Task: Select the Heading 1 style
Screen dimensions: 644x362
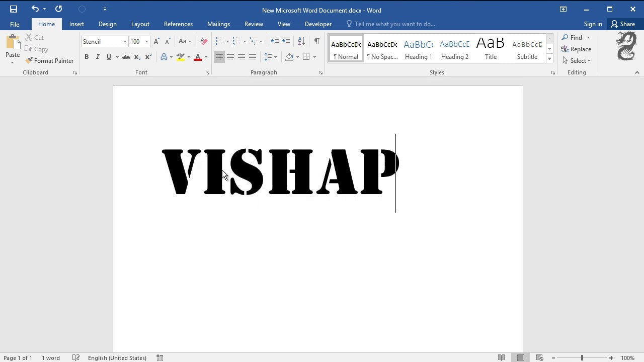Action: click(x=418, y=49)
